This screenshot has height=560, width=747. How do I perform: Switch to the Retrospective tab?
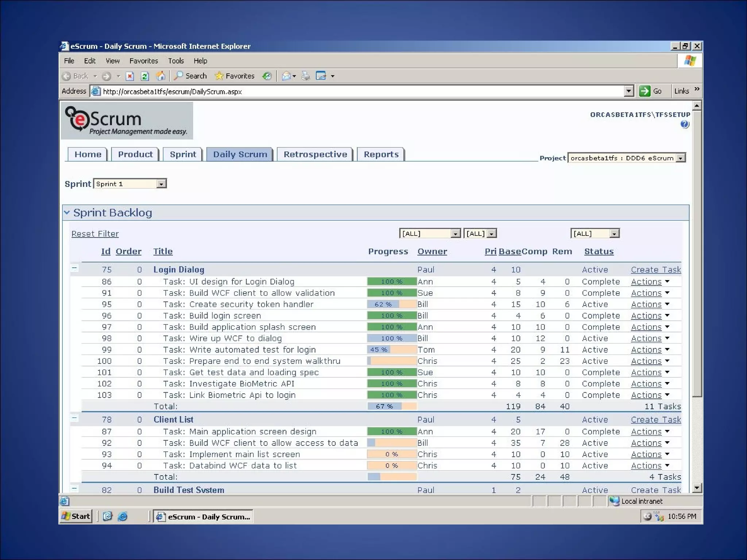[x=315, y=154]
